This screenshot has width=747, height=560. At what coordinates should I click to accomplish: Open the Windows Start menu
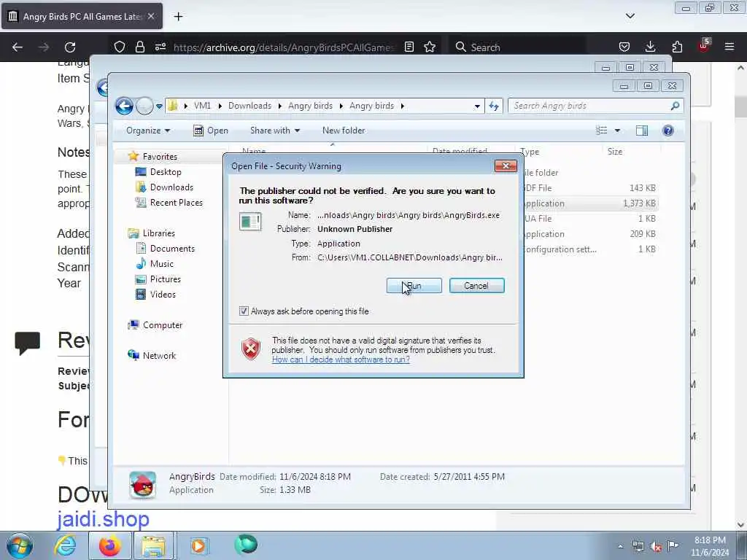20,545
